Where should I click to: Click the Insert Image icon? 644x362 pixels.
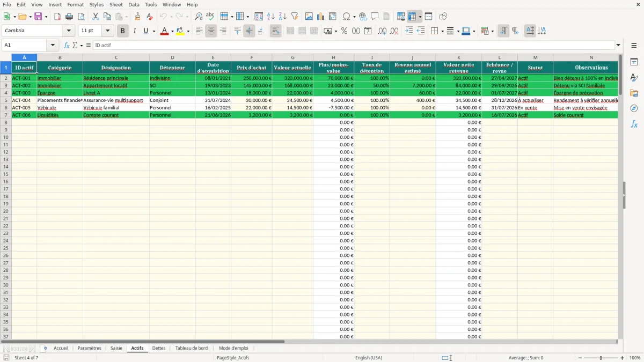tap(309, 17)
